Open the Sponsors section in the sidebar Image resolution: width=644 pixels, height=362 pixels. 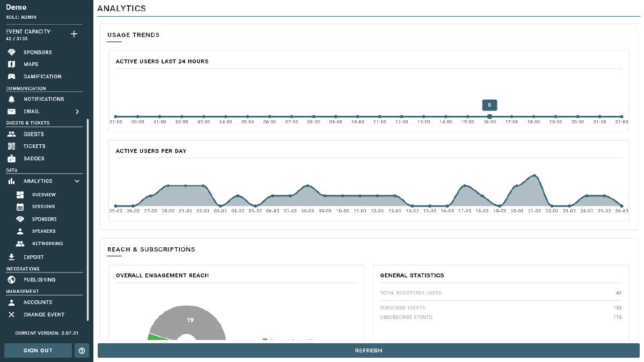(32, 52)
